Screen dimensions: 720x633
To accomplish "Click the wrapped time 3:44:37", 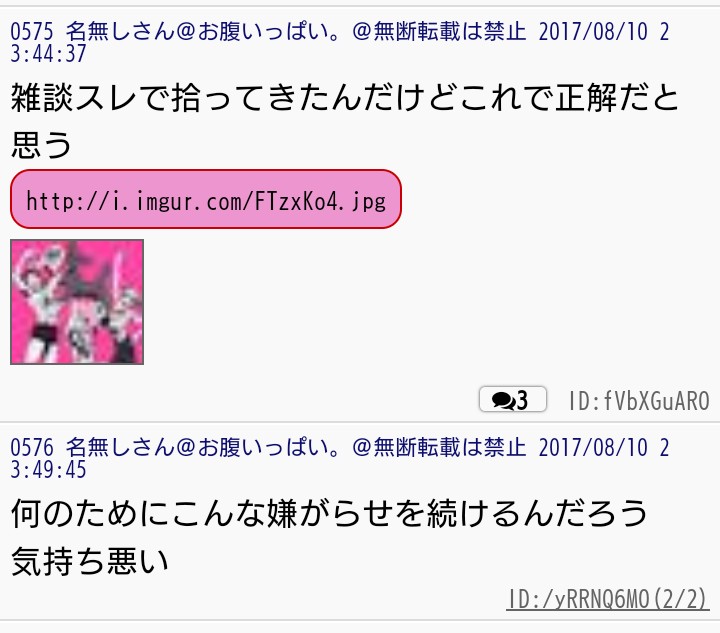I will (x=48, y=54).
